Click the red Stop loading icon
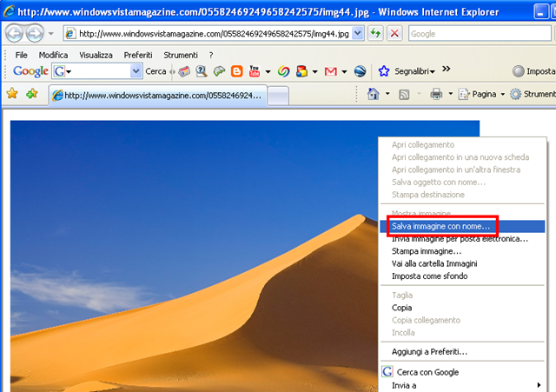 pos(394,34)
